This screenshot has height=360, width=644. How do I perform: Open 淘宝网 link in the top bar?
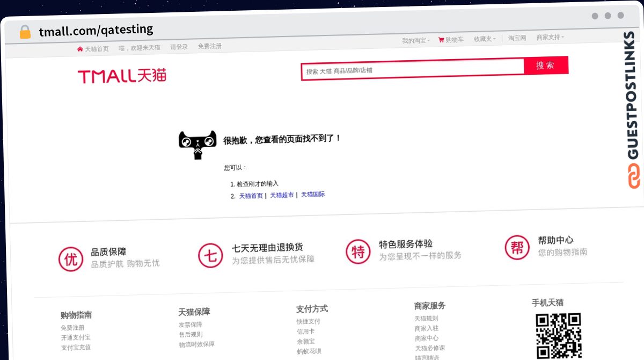click(x=517, y=38)
